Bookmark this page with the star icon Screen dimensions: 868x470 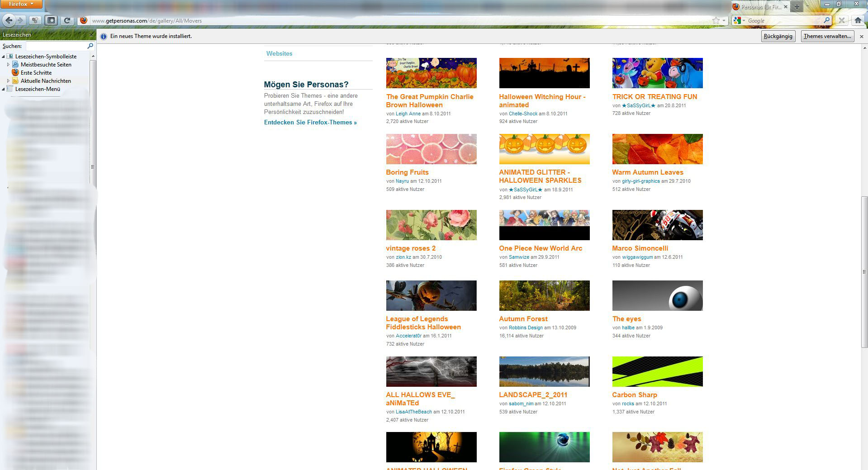716,20
